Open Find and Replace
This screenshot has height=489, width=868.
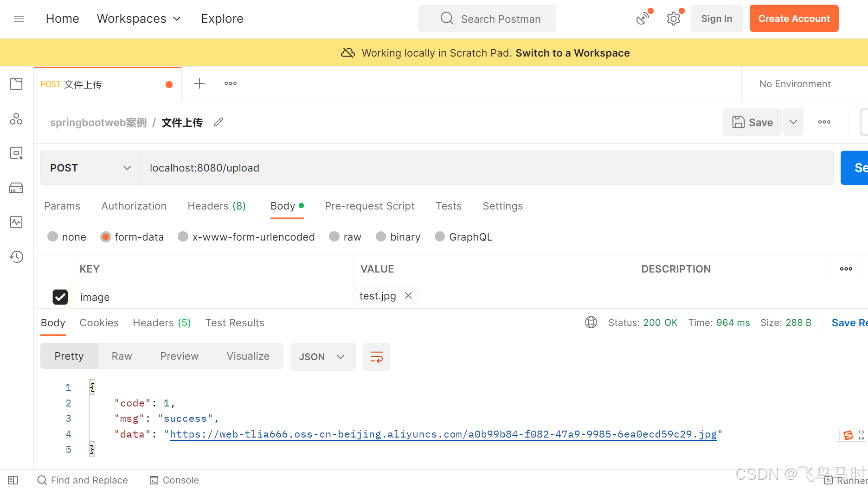[x=83, y=480]
